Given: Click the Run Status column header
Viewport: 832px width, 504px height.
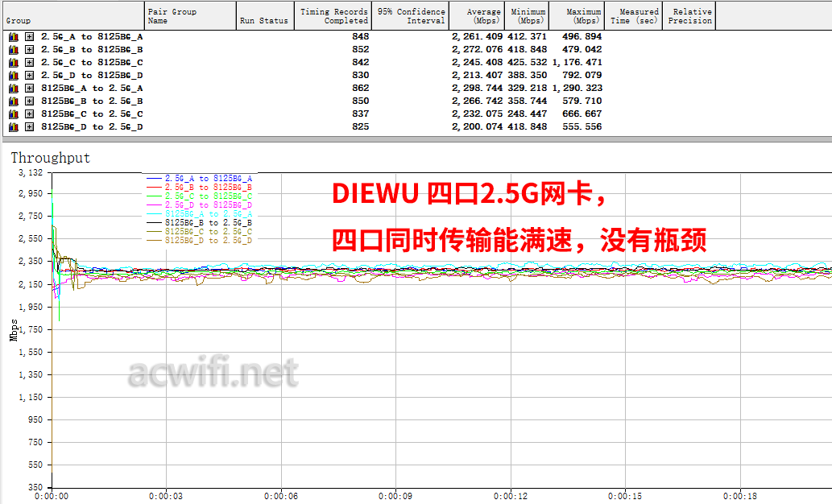Looking at the screenshot, I should click(265, 15).
